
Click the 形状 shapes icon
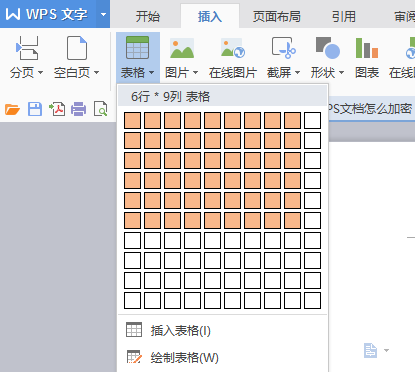328,48
